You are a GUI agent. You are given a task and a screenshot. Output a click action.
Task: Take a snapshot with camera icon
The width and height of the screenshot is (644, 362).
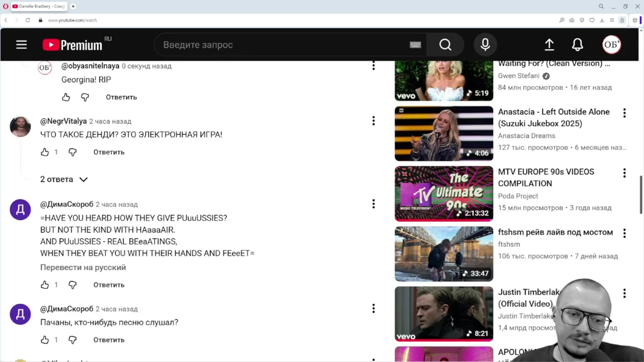tap(572, 20)
